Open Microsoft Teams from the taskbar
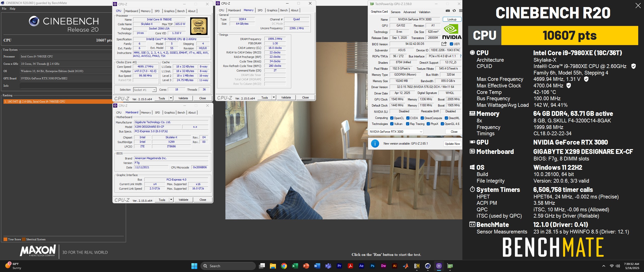The height and width of the screenshot is (272, 644). (328, 266)
